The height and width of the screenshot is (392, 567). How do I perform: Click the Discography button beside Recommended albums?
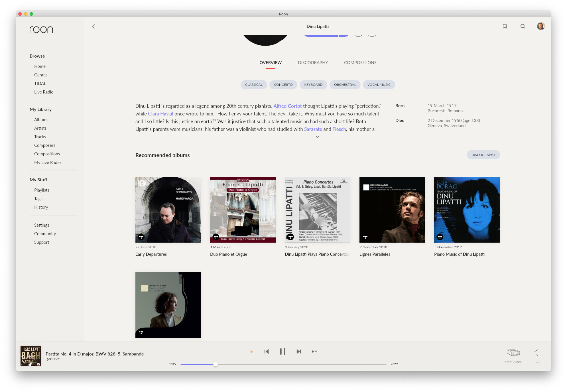click(483, 155)
